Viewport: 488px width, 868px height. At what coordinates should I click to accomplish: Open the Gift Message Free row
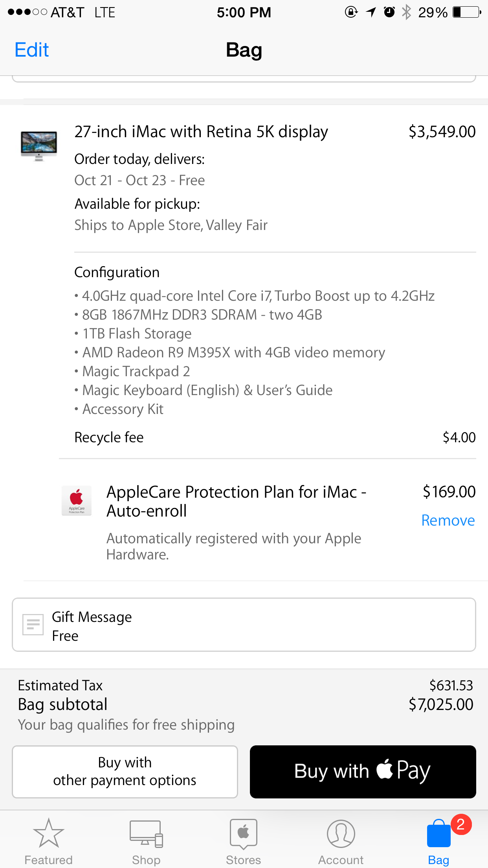[244, 625]
